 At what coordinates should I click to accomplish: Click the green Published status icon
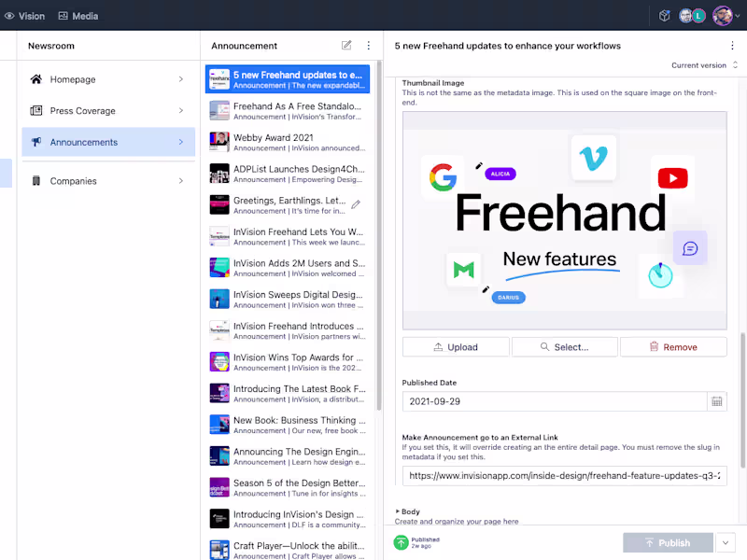[402, 542]
